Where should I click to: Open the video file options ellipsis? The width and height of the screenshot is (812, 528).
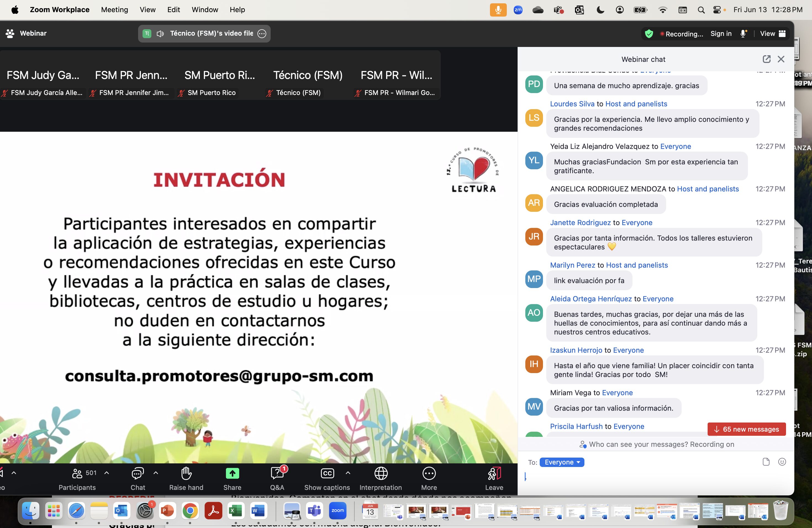coord(262,33)
